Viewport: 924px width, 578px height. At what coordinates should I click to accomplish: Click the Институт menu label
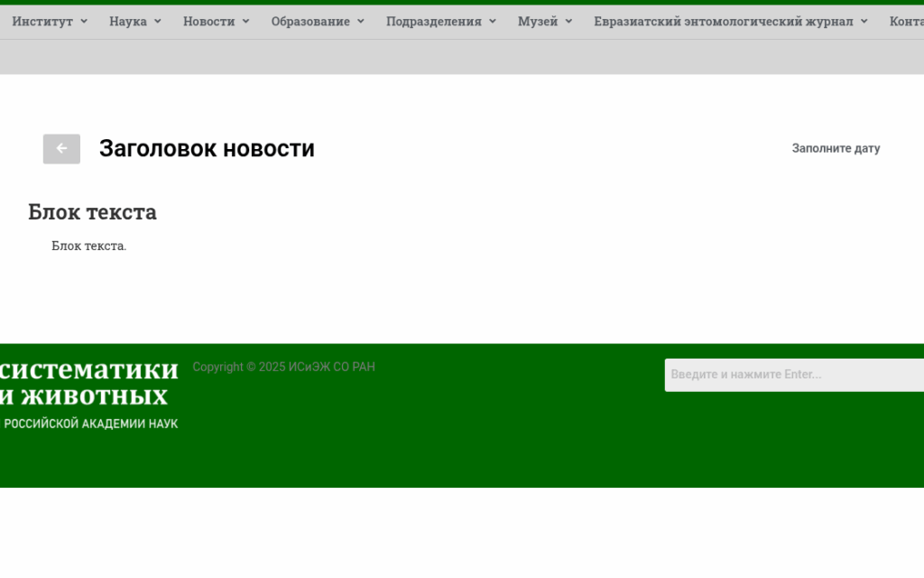click(42, 22)
